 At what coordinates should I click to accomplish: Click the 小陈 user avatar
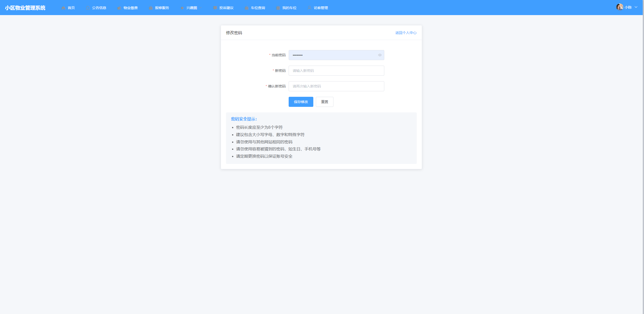point(620,7)
